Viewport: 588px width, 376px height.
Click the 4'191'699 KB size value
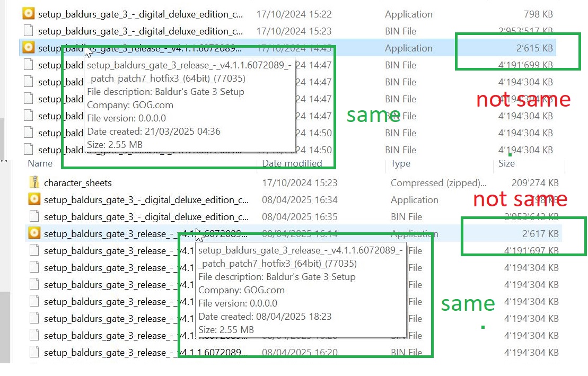[x=525, y=65]
